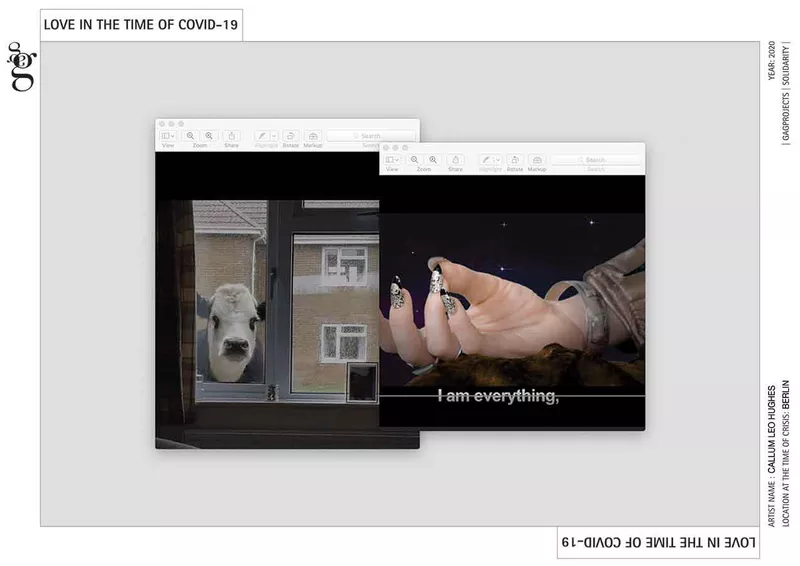Toggle Highlight pen in cow image window
Viewport: 800px width, 566px height.
[262, 135]
